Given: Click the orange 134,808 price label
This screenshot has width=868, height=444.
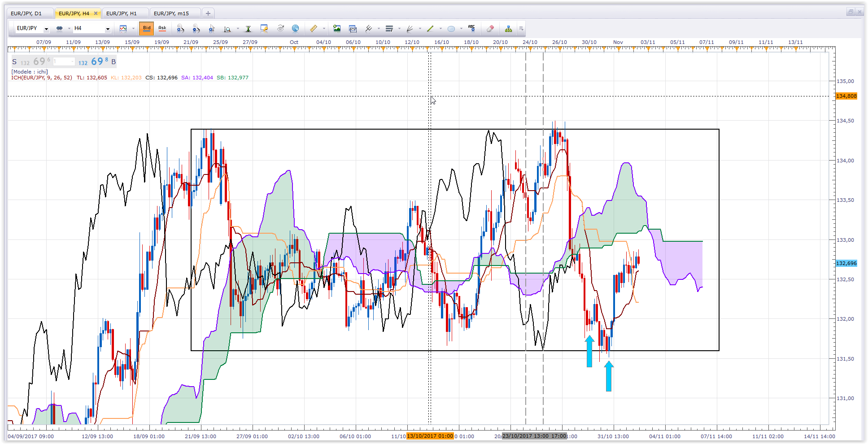Looking at the screenshot, I should [x=846, y=96].
